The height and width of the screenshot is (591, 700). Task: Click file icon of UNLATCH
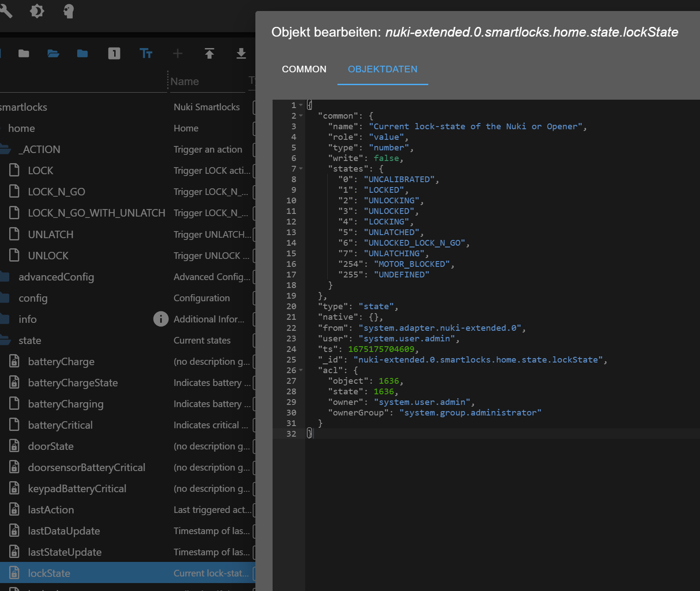[14, 234]
